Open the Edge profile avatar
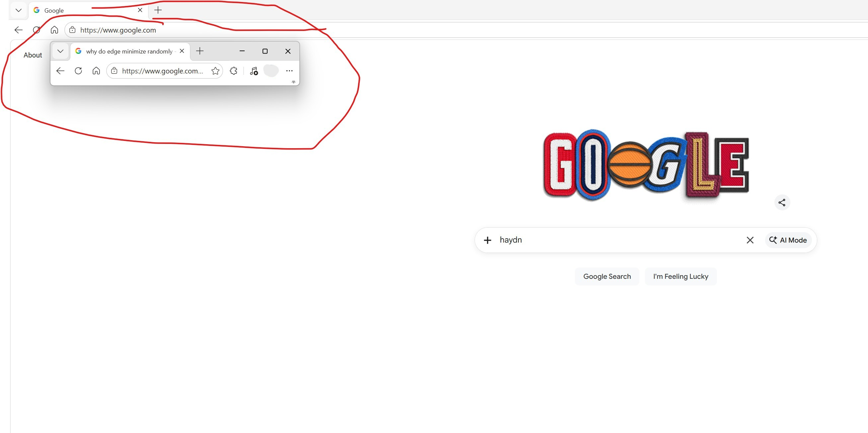The height and width of the screenshot is (433, 868). pos(271,71)
